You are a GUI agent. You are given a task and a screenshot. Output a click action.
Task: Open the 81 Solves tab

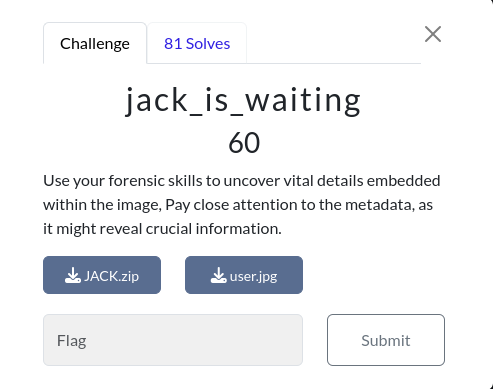197,43
